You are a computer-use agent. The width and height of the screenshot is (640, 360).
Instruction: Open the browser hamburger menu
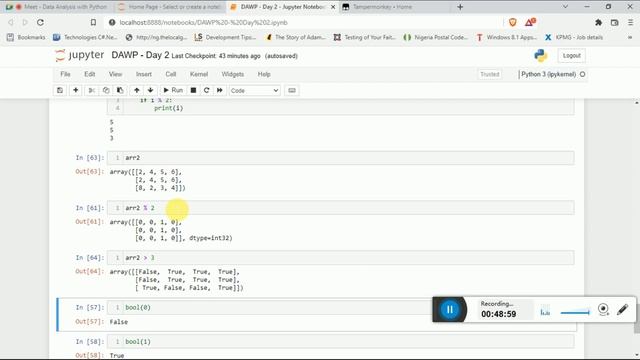pos(631,22)
